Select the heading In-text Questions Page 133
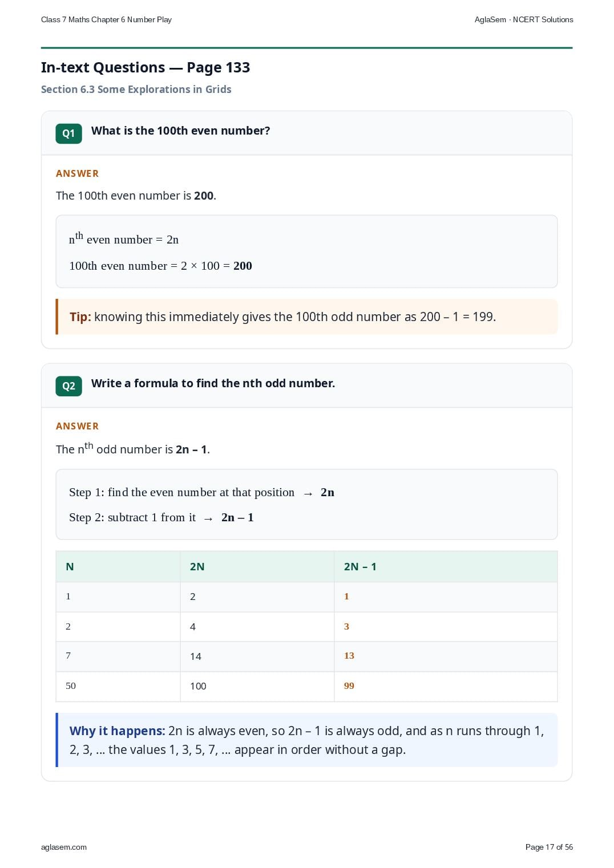614x868 pixels. [146, 68]
